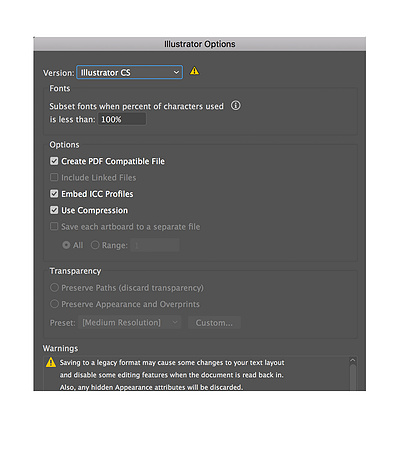
Task: Click the Custom... preset button
Action: [x=214, y=323]
